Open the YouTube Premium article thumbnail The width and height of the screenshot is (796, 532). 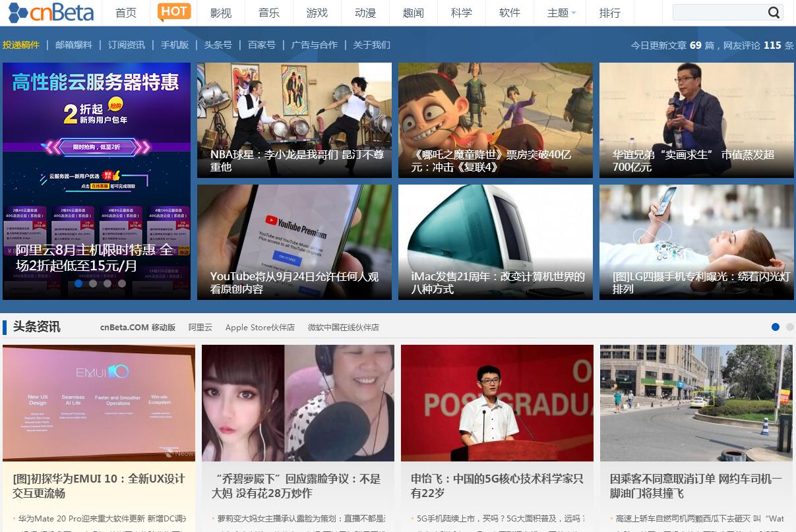tap(294, 242)
